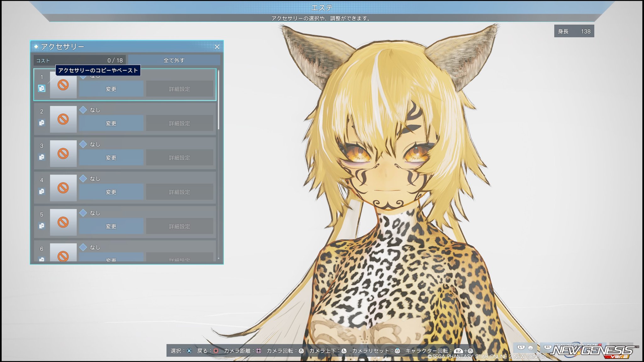Click the 身長 138 height indicator

(574, 31)
